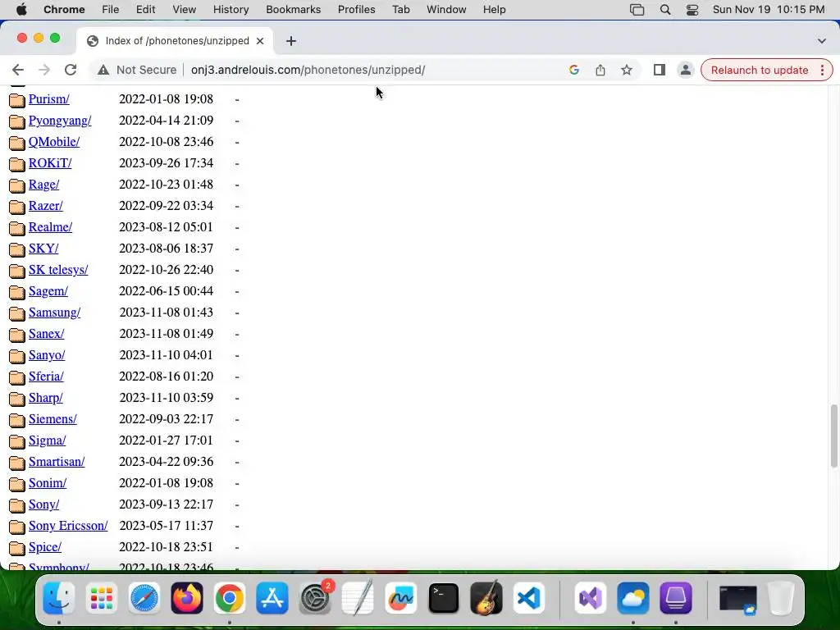Click the folder icon beside Purism/

tap(17, 99)
